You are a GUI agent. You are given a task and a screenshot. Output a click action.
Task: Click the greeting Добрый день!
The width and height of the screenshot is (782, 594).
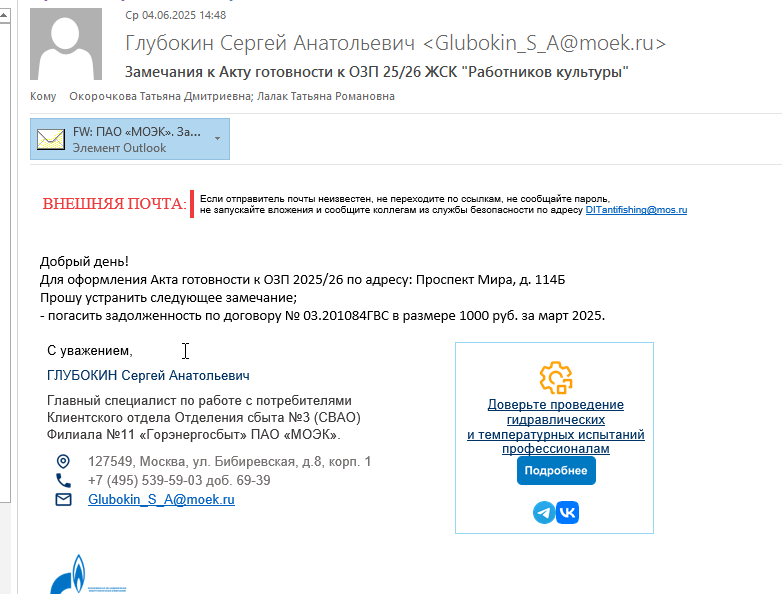point(84,261)
